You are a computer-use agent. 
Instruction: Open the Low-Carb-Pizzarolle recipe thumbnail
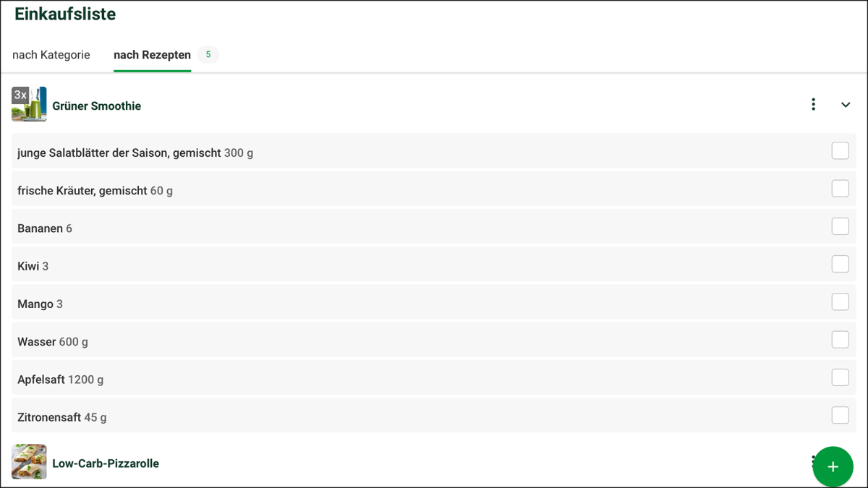(29, 462)
